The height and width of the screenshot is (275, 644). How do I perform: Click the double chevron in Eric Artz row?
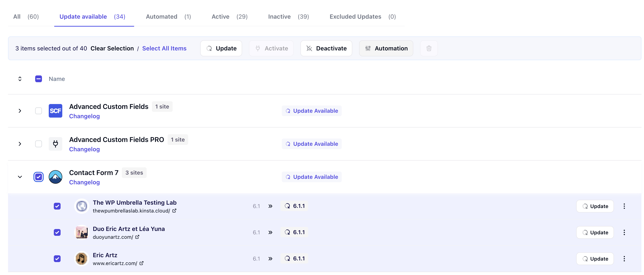270,259
